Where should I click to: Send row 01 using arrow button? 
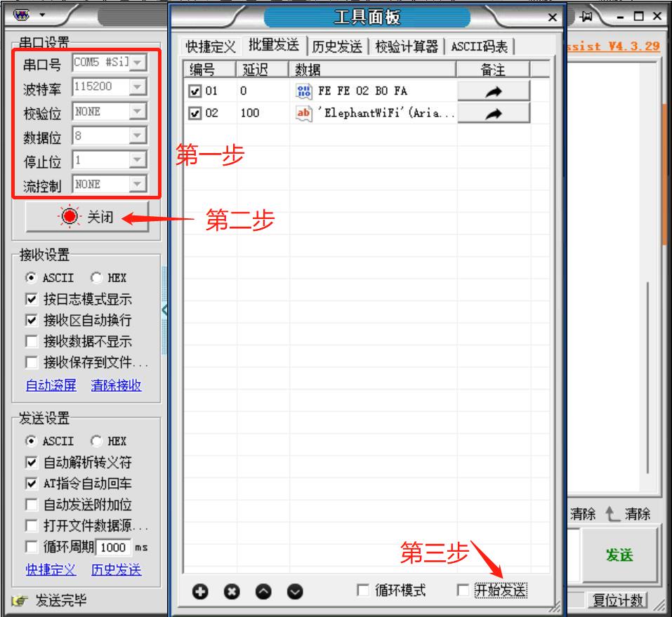point(494,91)
